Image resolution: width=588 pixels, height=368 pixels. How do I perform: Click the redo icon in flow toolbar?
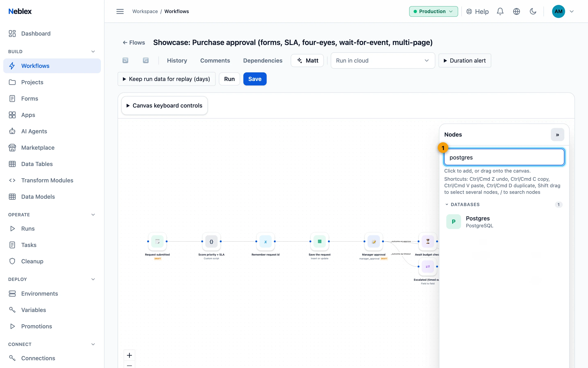click(146, 60)
